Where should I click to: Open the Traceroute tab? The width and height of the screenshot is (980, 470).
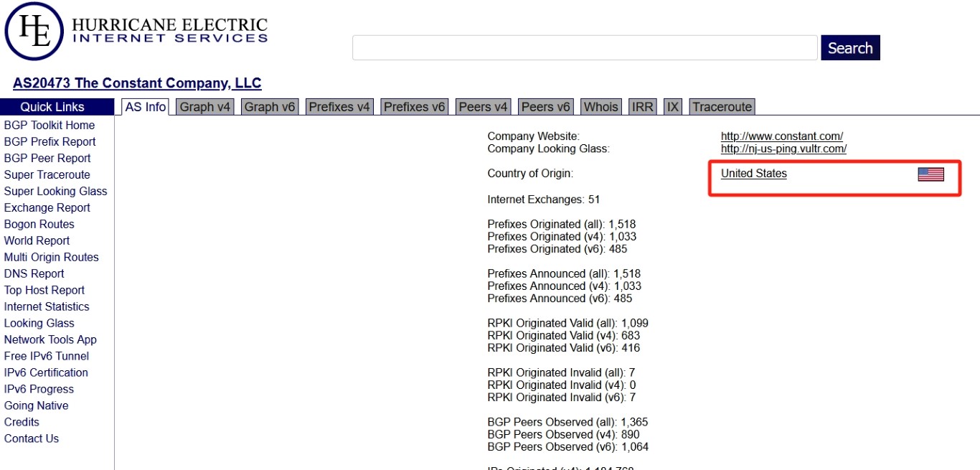[x=722, y=107]
